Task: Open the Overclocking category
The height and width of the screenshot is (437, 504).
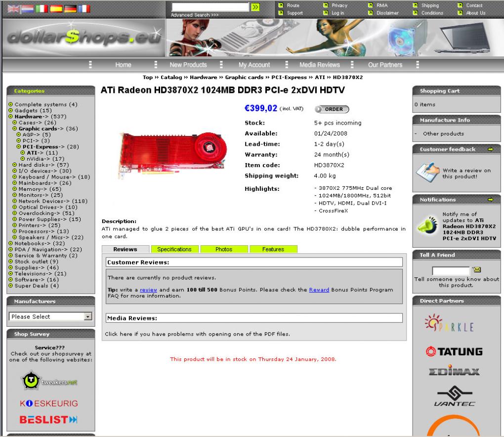Action: (x=39, y=213)
